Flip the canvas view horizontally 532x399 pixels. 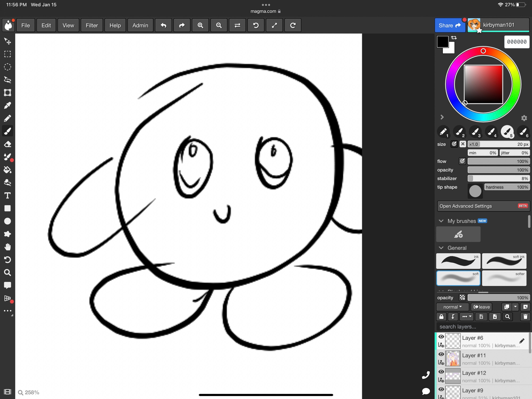(x=237, y=25)
